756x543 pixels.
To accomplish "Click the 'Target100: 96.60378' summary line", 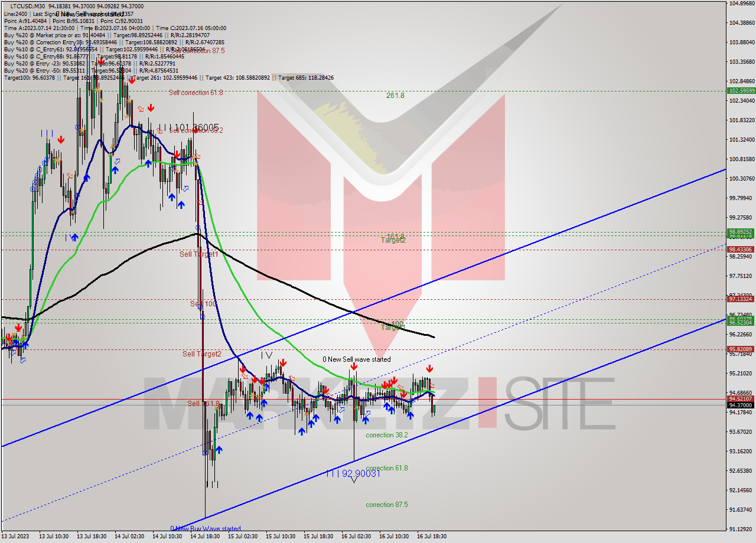I will 169,78.
